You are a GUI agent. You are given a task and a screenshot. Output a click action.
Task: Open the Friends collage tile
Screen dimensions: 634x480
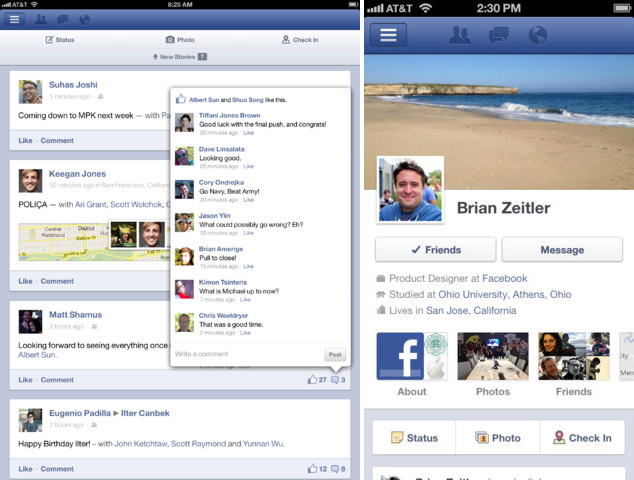574,365
